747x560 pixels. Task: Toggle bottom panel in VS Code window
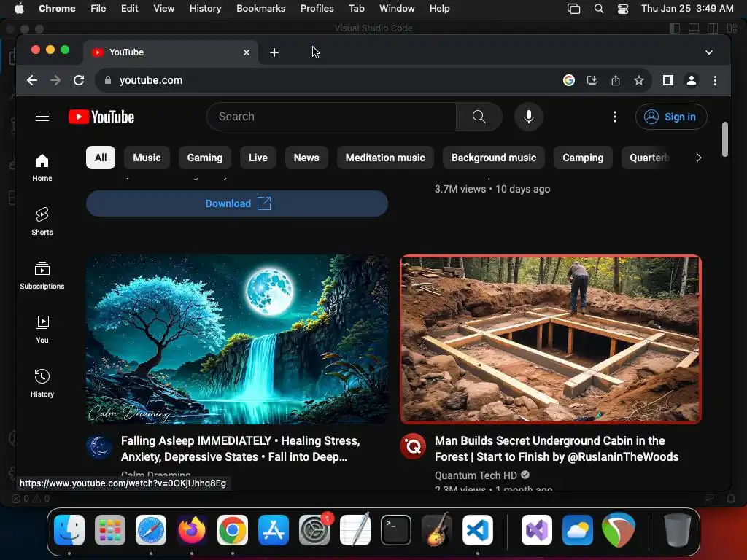(x=694, y=28)
